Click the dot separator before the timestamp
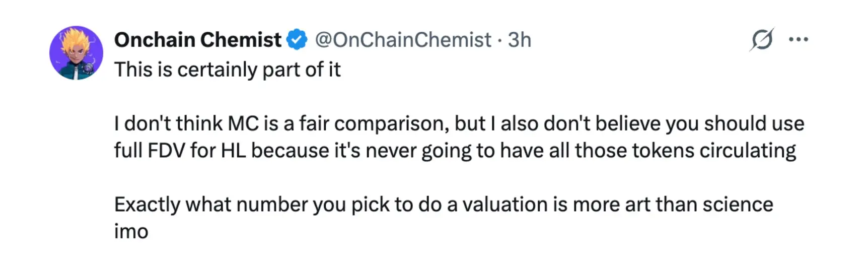This screenshot has height=261, width=868. click(x=499, y=40)
